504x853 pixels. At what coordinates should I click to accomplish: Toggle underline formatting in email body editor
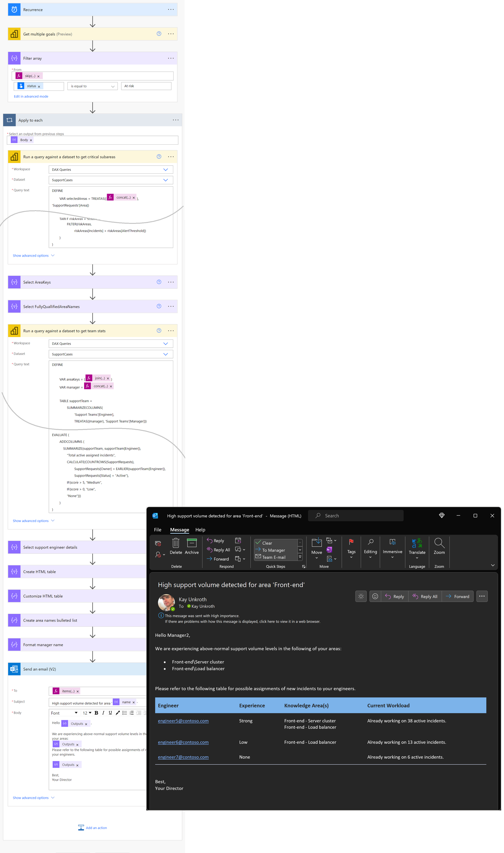110,713
